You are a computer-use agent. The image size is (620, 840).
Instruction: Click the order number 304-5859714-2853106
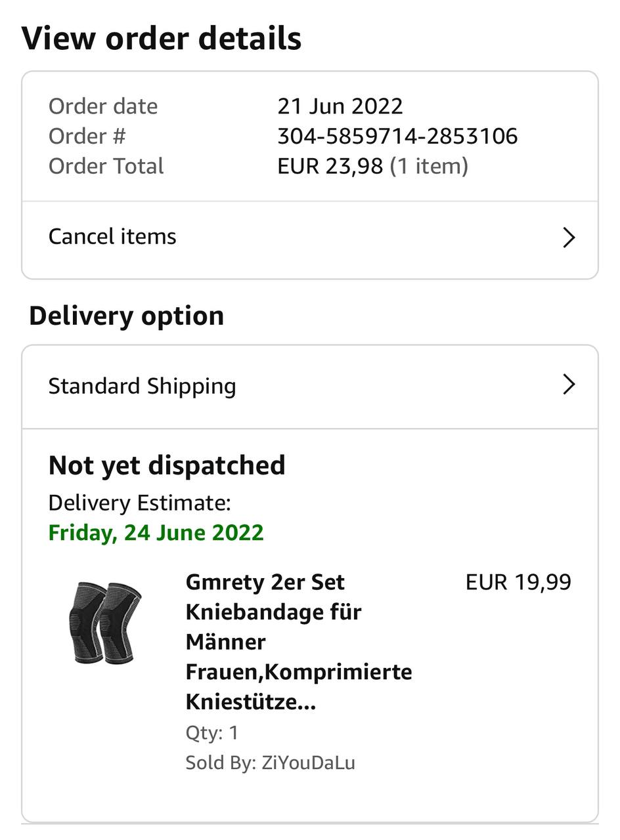click(x=397, y=136)
